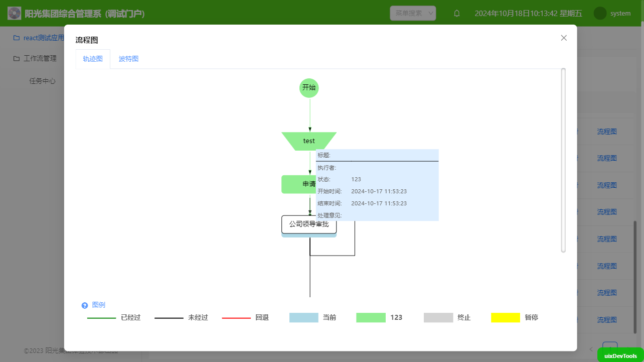Image resolution: width=644 pixels, height=362 pixels.
Task: Close the 流程图 dialog
Action: click(x=564, y=38)
